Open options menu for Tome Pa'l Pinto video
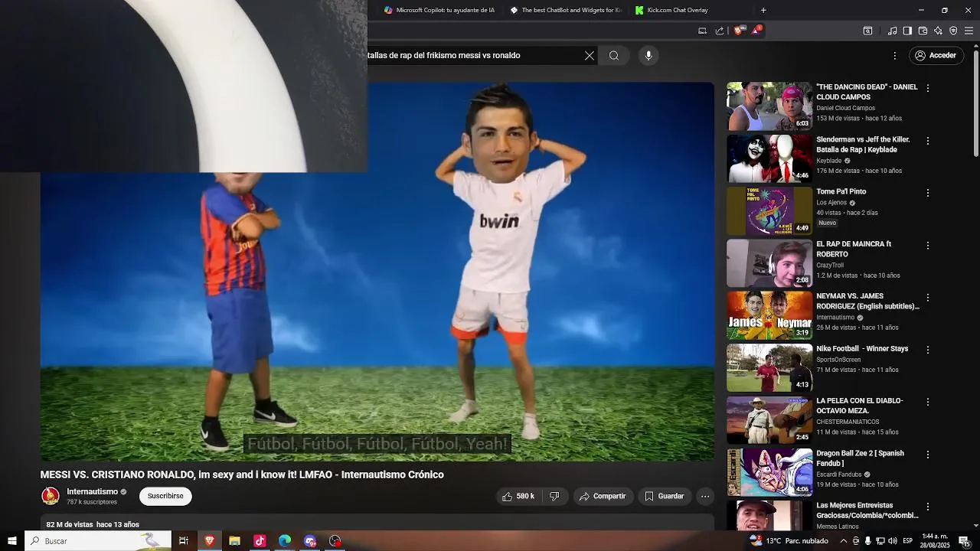Image resolution: width=980 pixels, height=551 pixels. click(x=928, y=193)
